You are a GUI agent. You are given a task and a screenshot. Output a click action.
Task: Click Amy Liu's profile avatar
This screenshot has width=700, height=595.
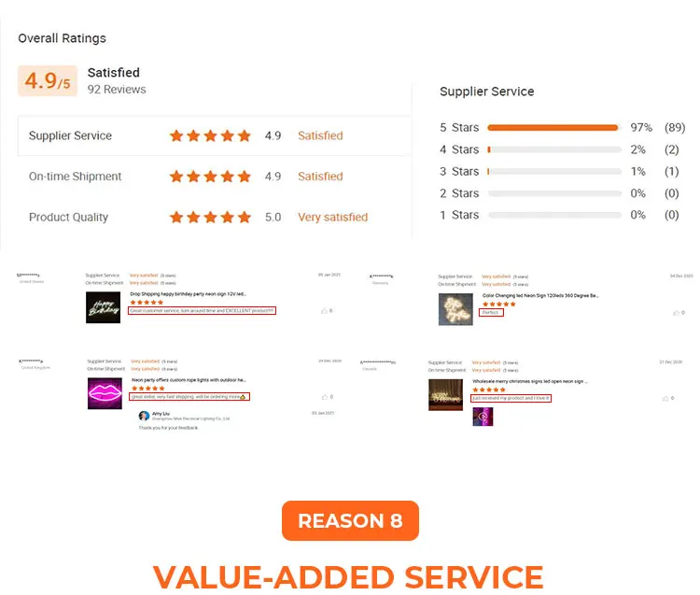point(143,417)
